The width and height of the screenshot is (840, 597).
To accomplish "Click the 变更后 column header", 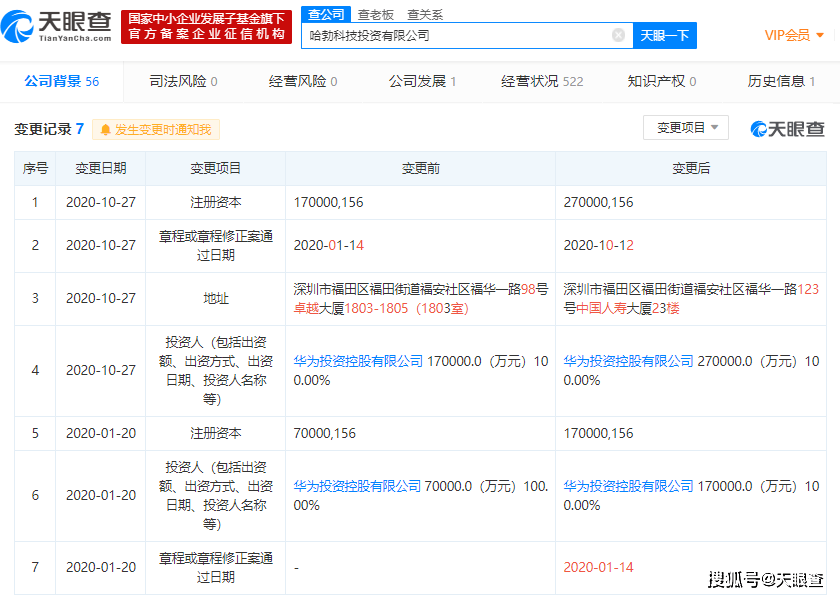I will pyautogui.click(x=691, y=168).
